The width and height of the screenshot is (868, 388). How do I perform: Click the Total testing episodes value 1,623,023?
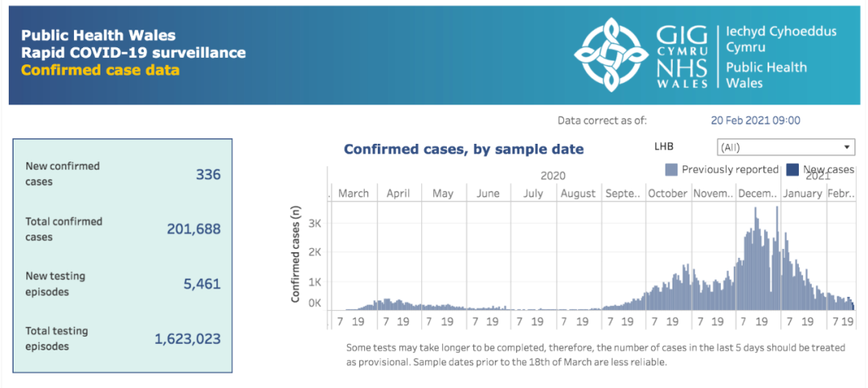pyautogui.click(x=187, y=339)
